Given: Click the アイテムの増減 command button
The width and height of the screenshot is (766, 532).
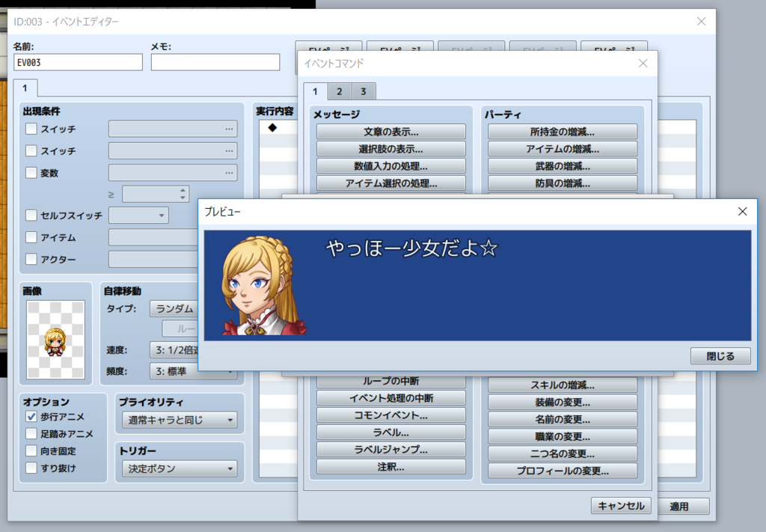Looking at the screenshot, I should click(x=563, y=149).
